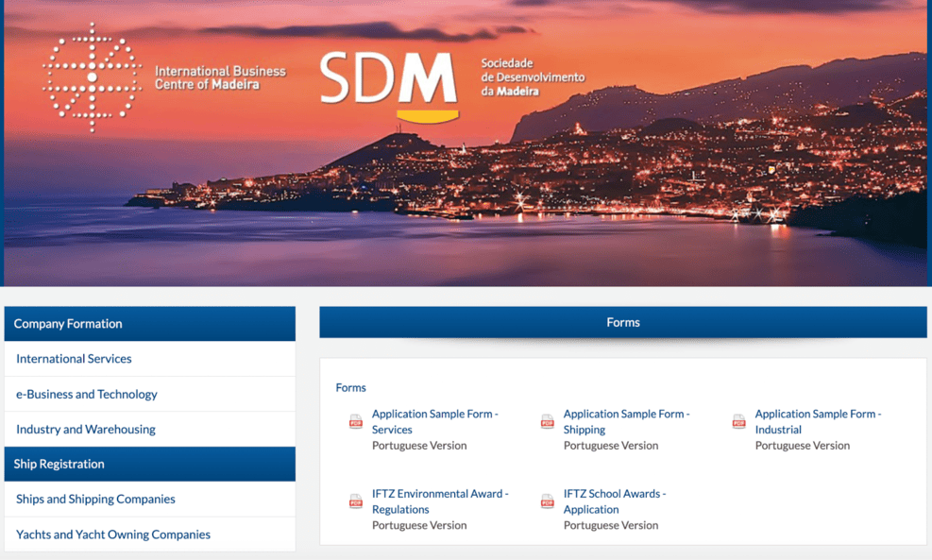This screenshot has height=560, width=932.
Task: Open IFTZ Environmental Award - Regulations link
Action: point(439,501)
